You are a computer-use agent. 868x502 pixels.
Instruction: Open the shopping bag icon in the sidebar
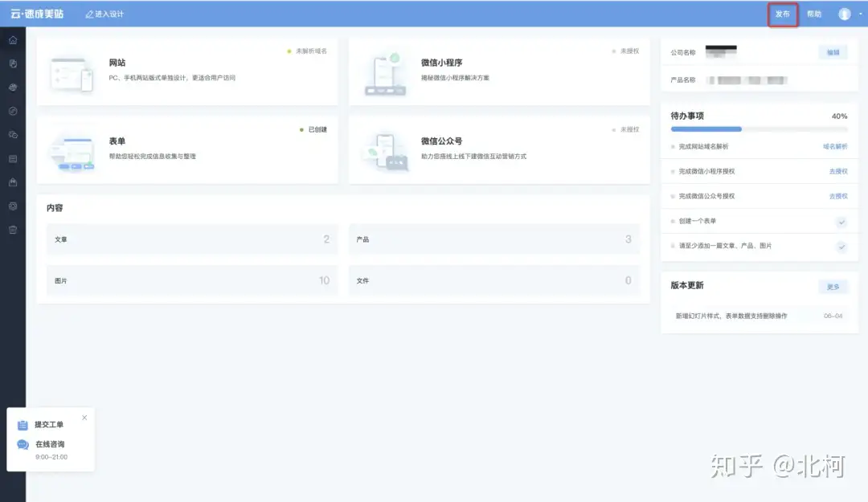click(12, 182)
